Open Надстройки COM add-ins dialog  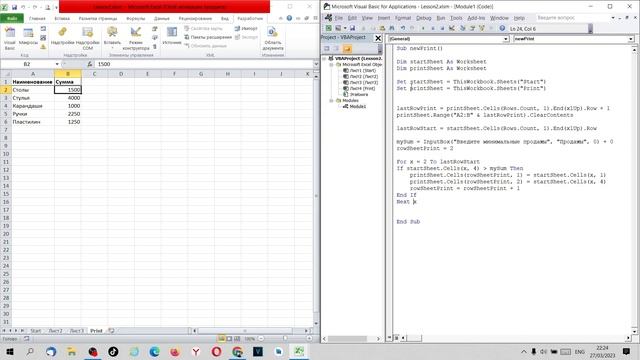click(87, 39)
